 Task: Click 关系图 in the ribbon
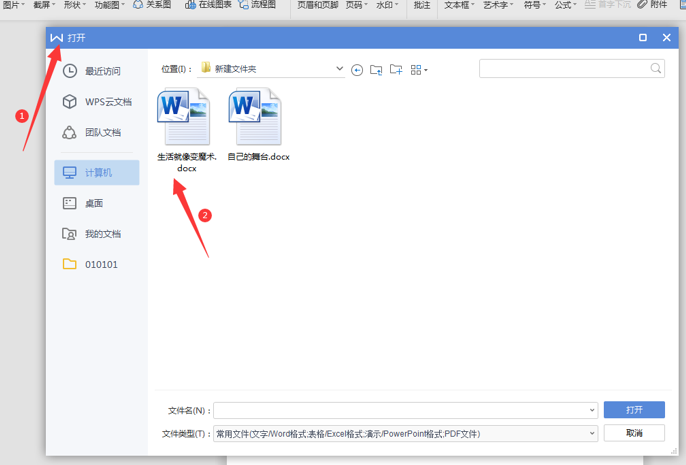(x=151, y=5)
